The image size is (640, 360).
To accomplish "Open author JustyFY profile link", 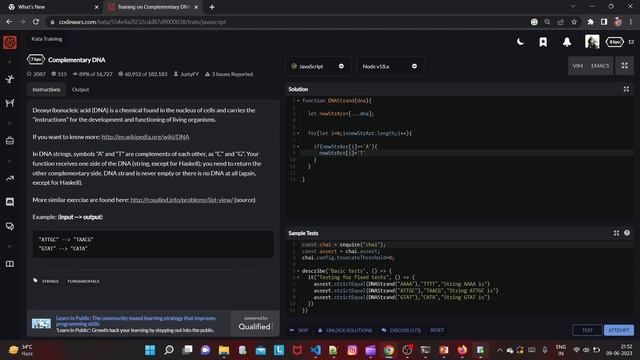I will 187,74.
